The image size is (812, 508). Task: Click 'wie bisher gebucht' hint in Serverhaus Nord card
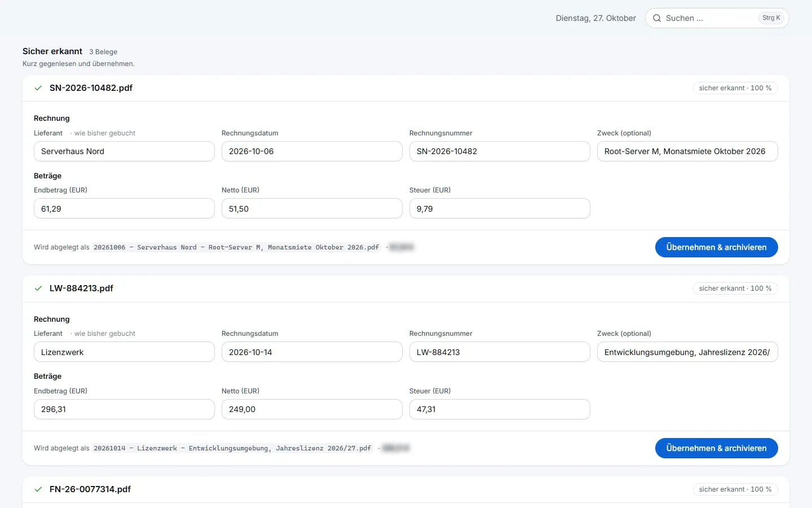[105, 133]
